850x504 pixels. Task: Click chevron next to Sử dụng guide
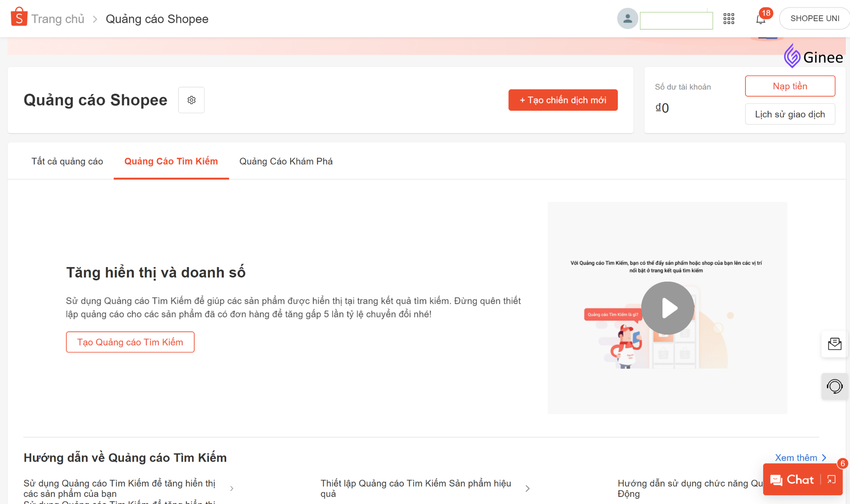click(232, 489)
